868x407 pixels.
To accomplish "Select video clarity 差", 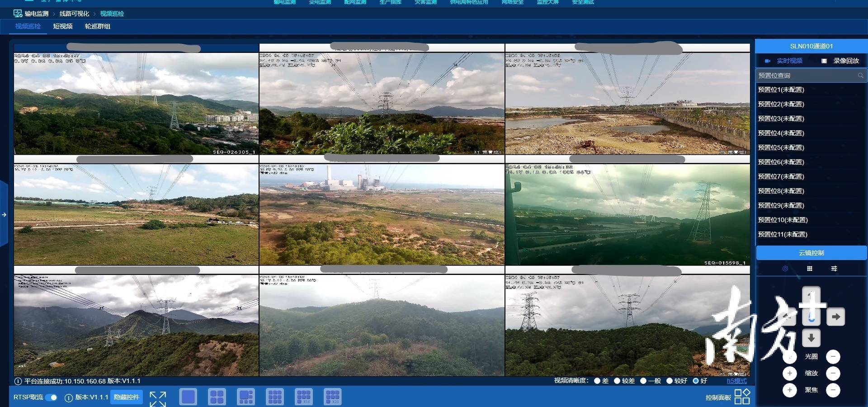I will tap(597, 381).
